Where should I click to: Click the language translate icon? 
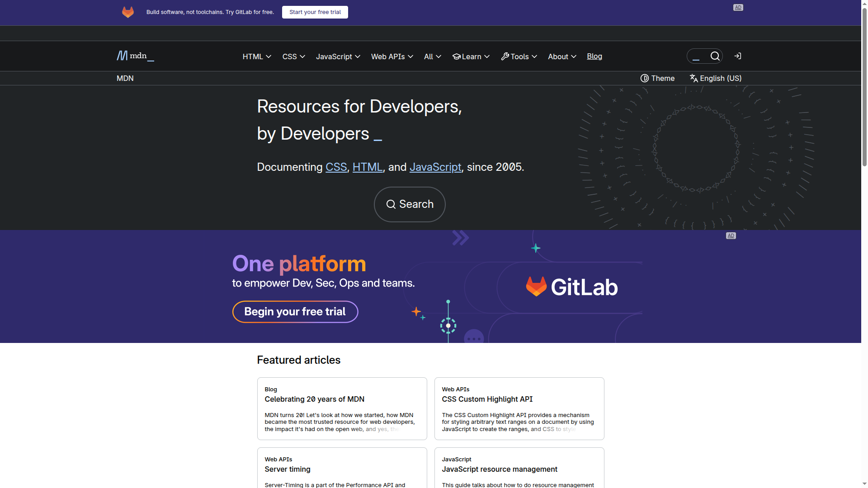pos(693,78)
